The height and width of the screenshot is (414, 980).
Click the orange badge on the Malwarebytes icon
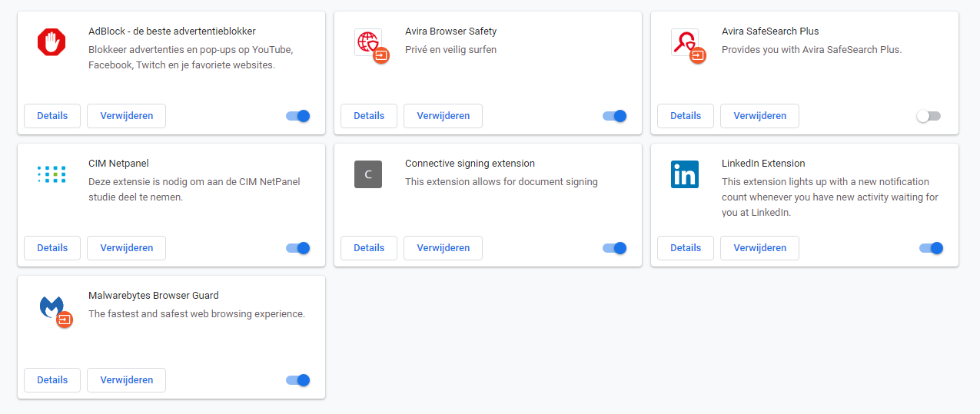coord(65,319)
